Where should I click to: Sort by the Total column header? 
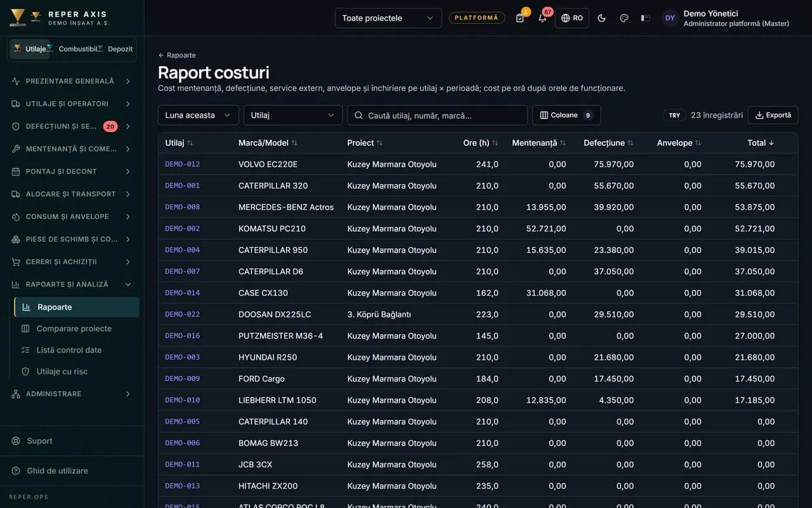pos(761,143)
